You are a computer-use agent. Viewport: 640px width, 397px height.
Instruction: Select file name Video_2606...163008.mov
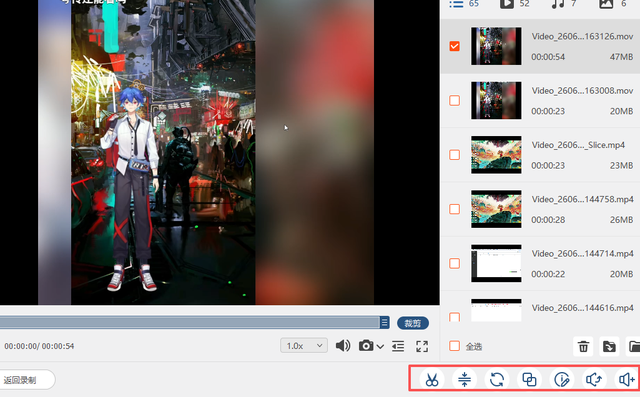[582, 91]
